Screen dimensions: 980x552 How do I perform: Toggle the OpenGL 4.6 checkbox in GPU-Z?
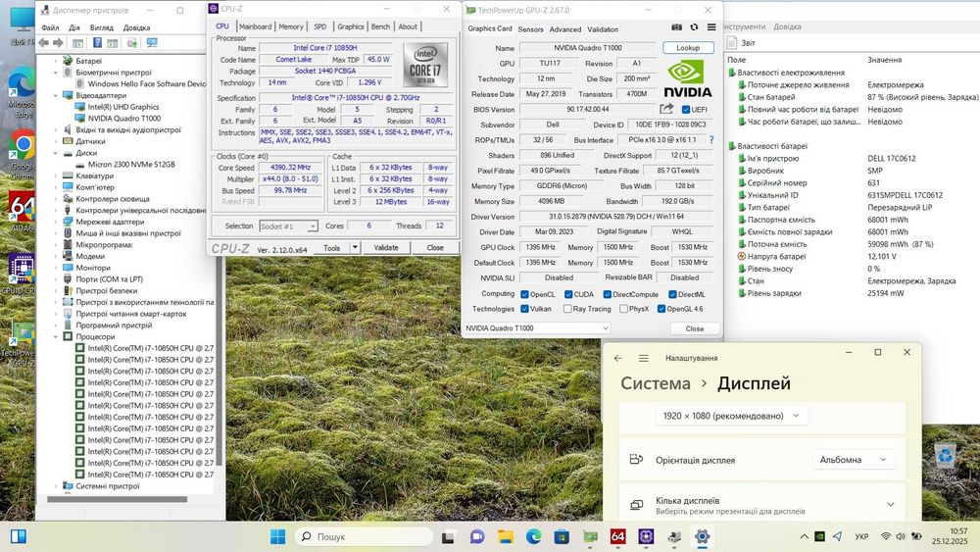tap(661, 309)
